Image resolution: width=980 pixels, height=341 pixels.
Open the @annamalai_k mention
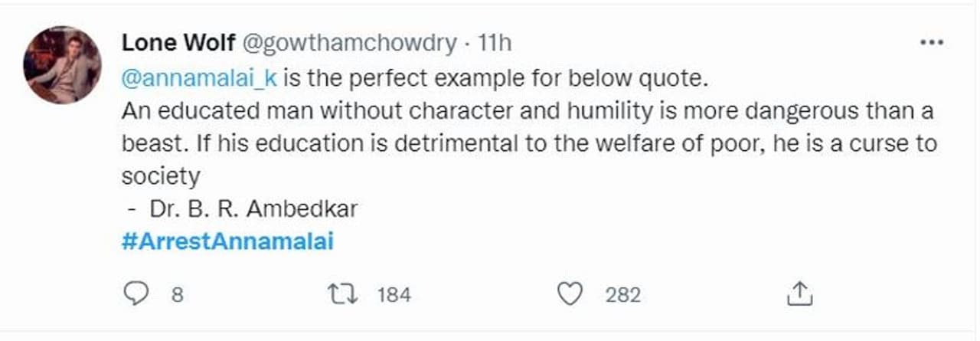pos(198,79)
